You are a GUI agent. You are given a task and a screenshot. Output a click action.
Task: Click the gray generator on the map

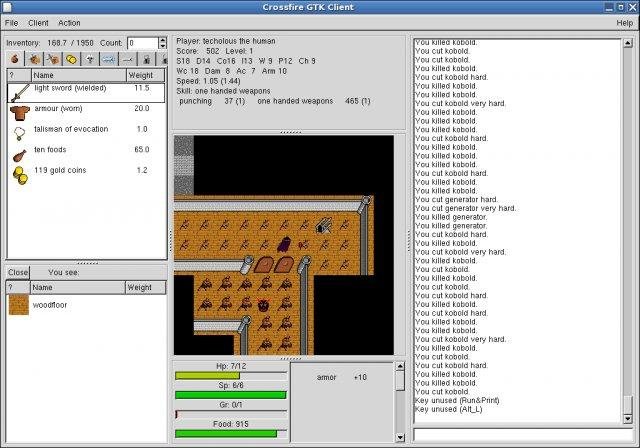pyautogui.click(x=324, y=226)
